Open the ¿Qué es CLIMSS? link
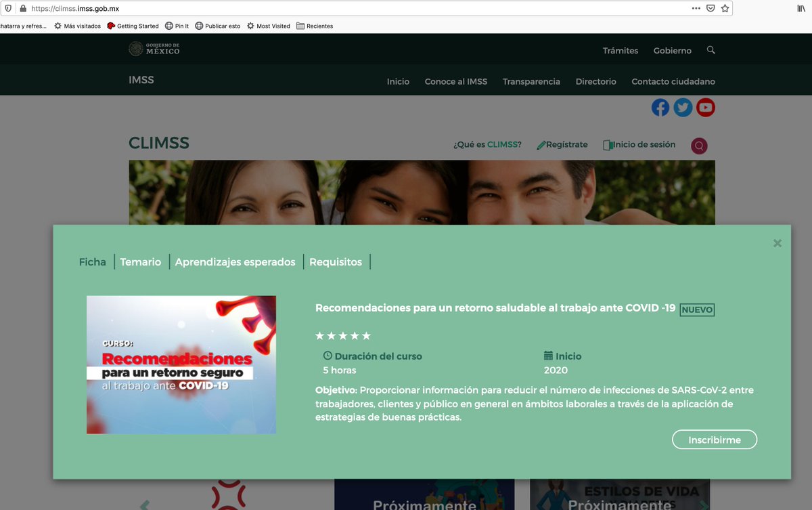 tap(487, 145)
